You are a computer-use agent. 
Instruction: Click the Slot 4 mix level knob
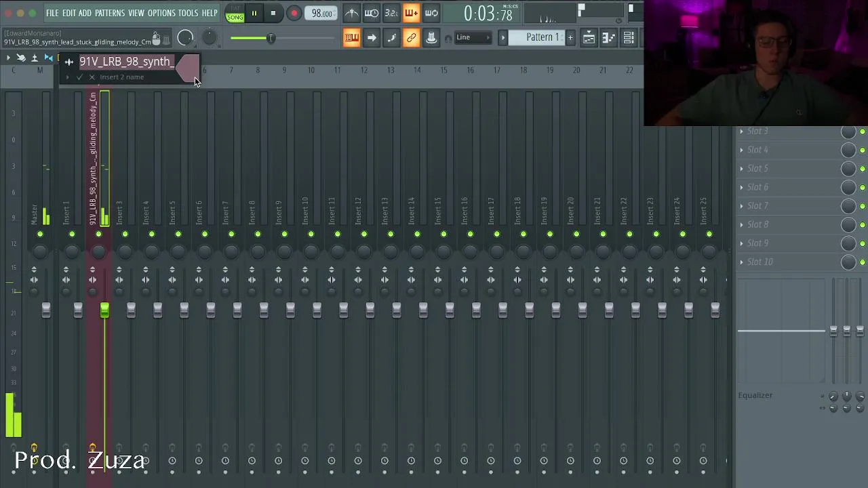click(x=848, y=150)
